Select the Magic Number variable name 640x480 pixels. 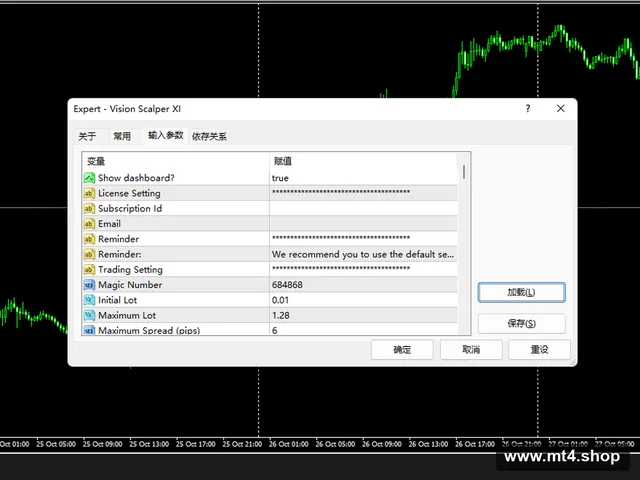pos(130,285)
